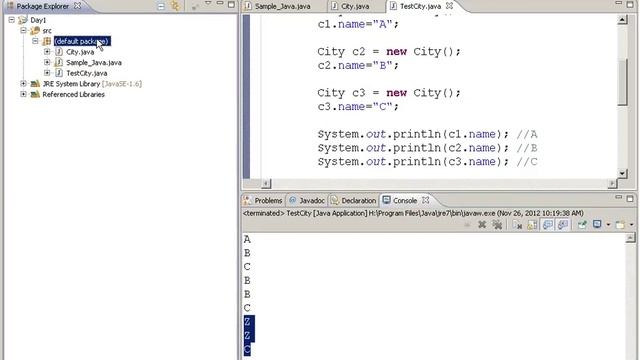Toggle Link with Editor in Package Explorer
Viewport: 640px width, 360px height.
click(x=175, y=6)
